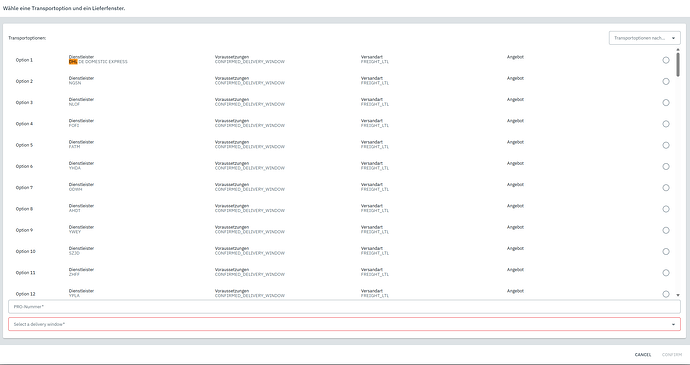Screen dimensions: 690x365
Task: Select the radio button for Option 10
Action: [666, 251]
